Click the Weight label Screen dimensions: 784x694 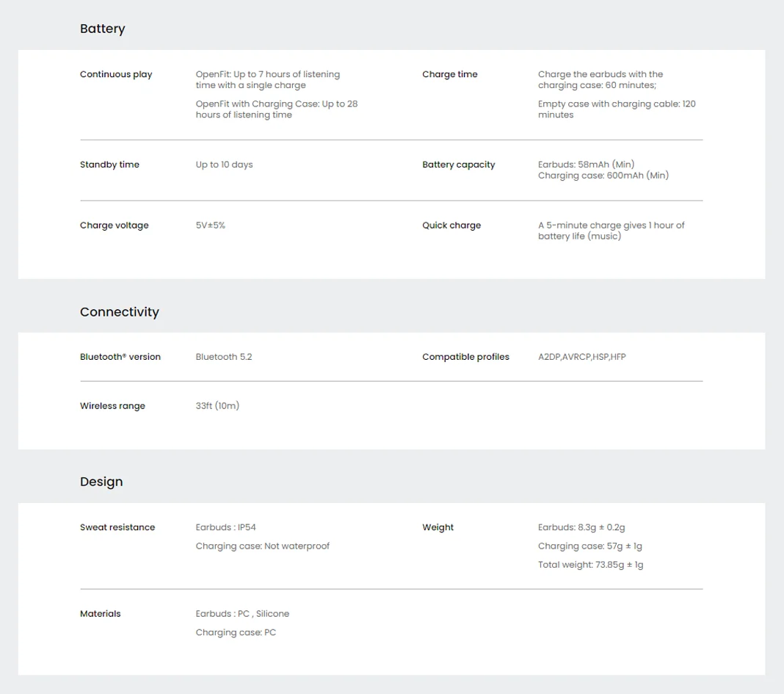point(438,527)
